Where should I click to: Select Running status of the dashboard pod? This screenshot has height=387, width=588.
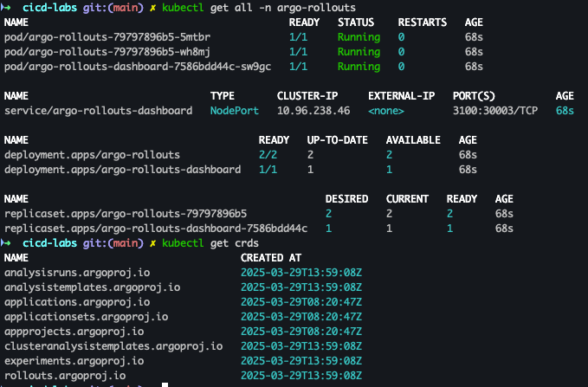tap(359, 67)
